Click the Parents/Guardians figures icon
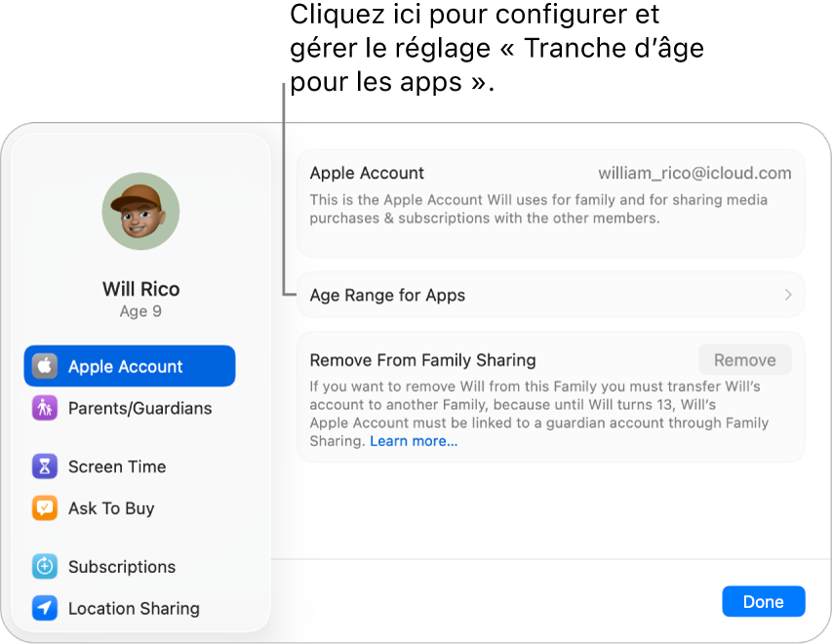Image resolution: width=833 pixels, height=644 pixels. coord(45,408)
